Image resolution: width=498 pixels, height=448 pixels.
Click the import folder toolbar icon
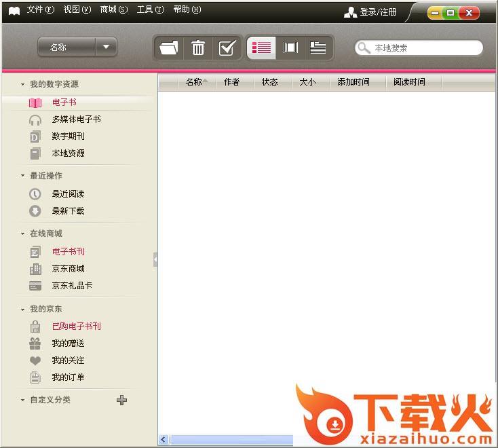(x=169, y=48)
